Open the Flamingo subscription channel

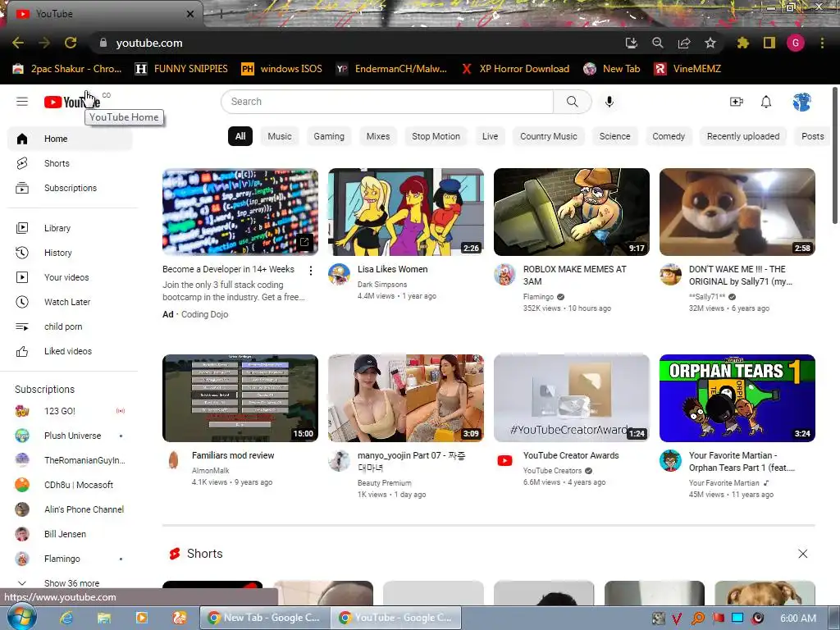pos(70,559)
